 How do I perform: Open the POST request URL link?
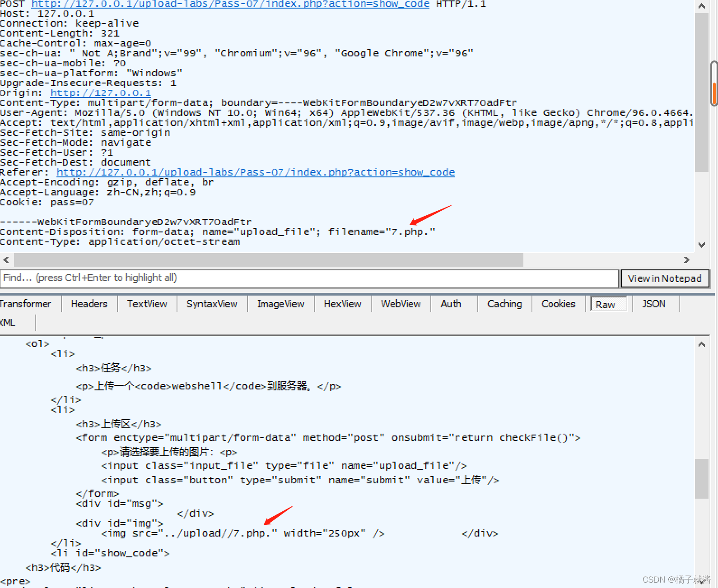pos(230,4)
